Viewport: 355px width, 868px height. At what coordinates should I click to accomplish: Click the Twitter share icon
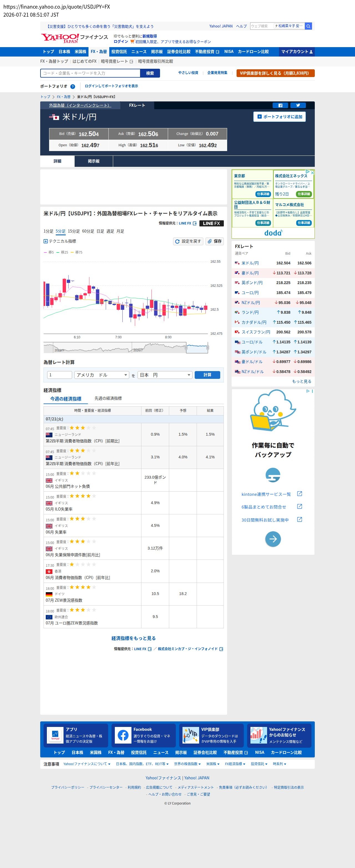point(298,106)
